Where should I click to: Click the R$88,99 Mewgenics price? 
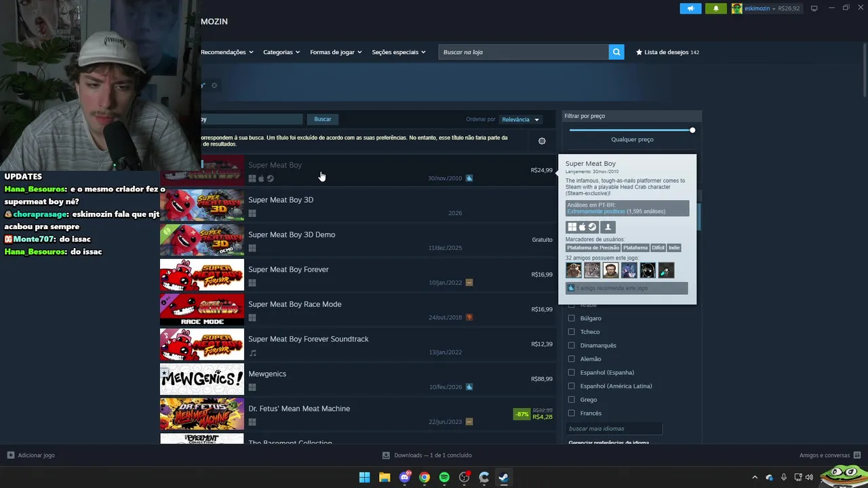coord(542,379)
